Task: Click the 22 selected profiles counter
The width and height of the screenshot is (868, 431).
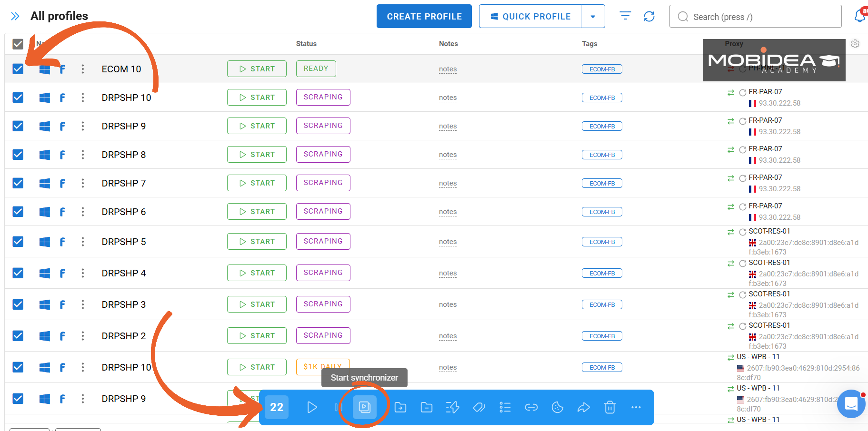Action: [x=277, y=407]
